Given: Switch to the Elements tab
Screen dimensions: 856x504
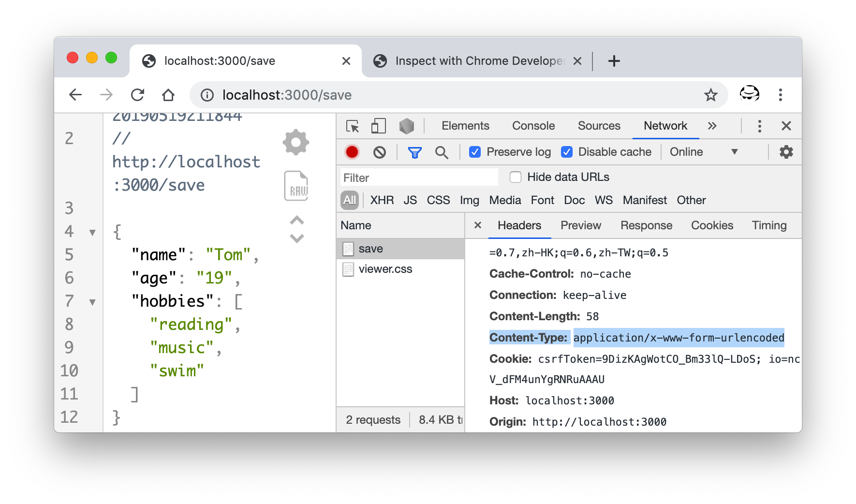Looking at the screenshot, I should (x=465, y=126).
